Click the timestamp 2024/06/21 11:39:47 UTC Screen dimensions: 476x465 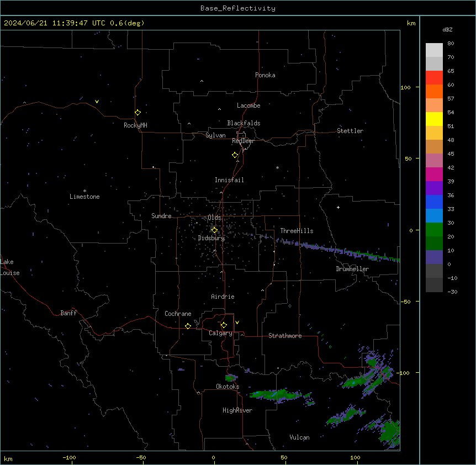(54, 23)
